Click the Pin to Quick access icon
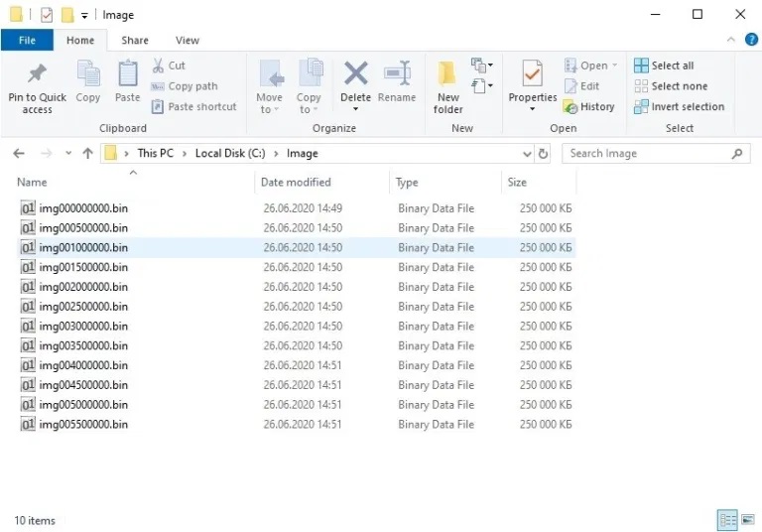This screenshot has width=762, height=532. point(37,75)
